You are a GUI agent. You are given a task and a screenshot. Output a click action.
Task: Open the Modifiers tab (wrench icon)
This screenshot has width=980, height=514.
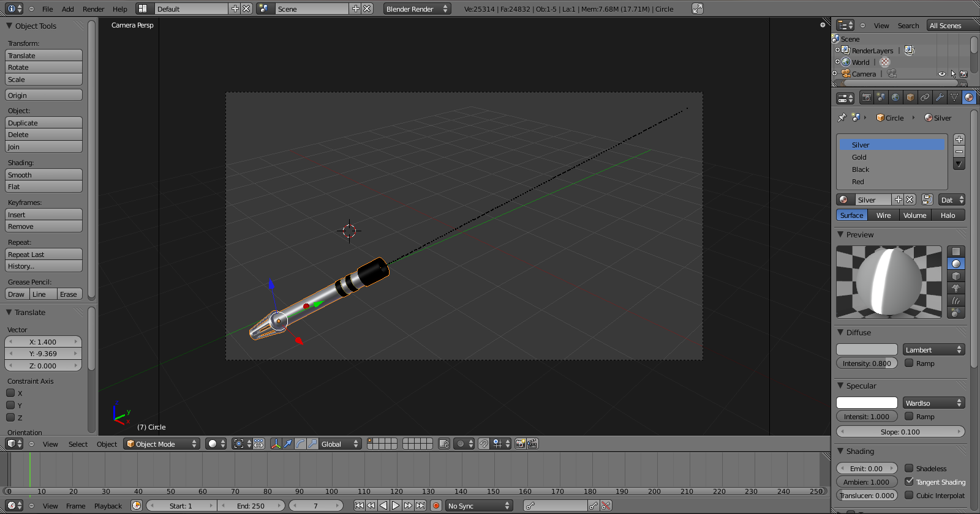(940, 97)
